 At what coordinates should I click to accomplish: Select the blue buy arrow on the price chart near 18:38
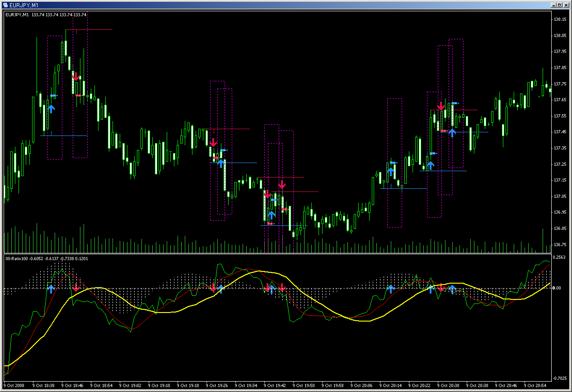pyautogui.click(x=51, y=108)
